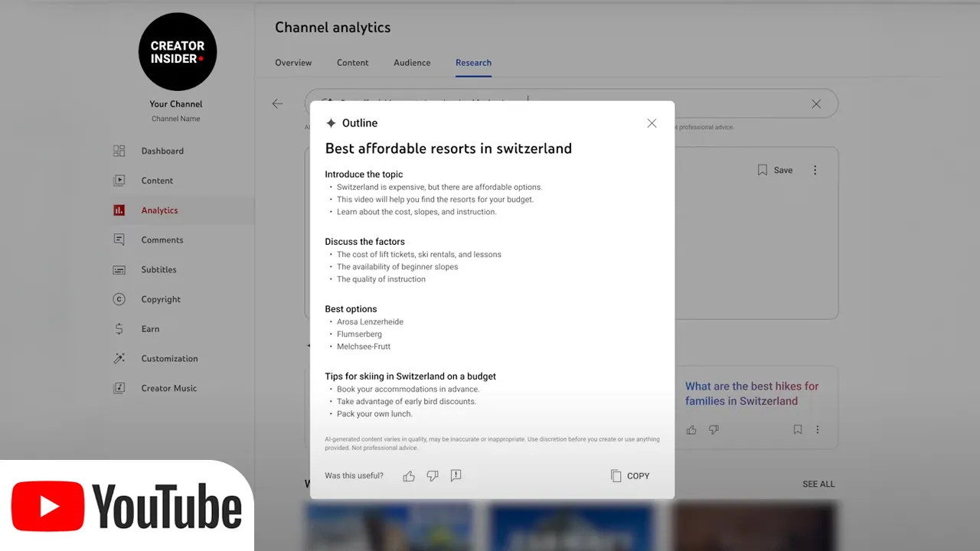
Task: Click the Customization magic wand icon
Action: pos(119,359)
